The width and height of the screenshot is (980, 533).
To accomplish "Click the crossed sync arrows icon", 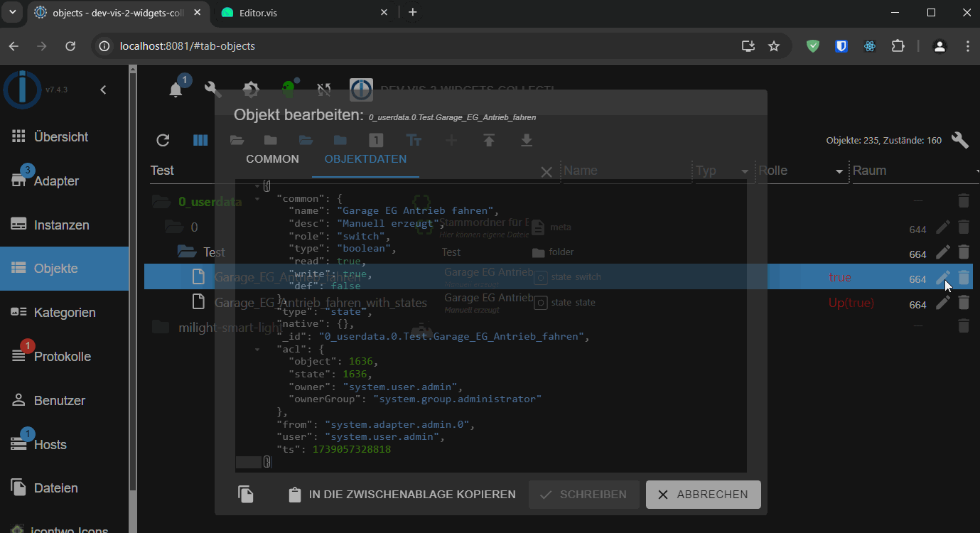I will click(324, 90).
